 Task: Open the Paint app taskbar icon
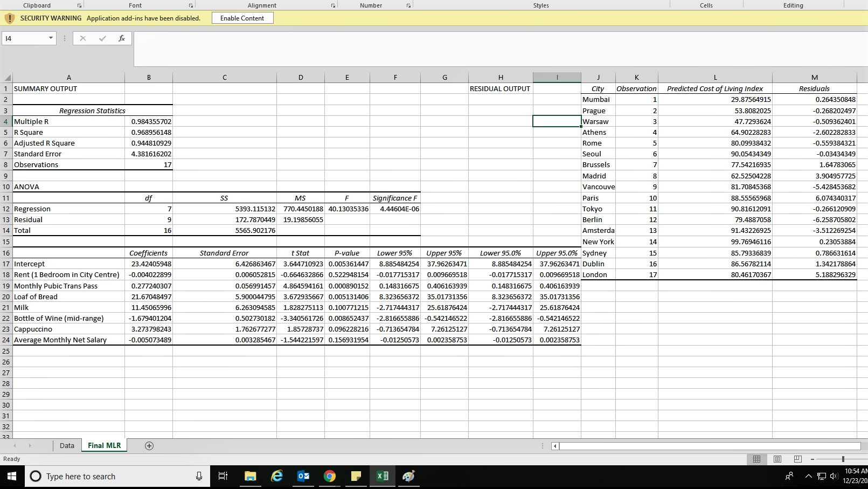coord(409,476)
